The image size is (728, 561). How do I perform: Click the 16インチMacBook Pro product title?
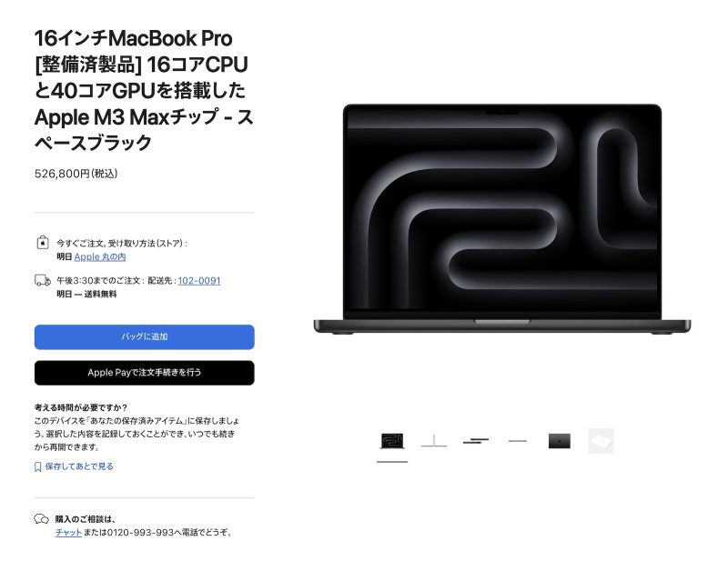[145, 90]
